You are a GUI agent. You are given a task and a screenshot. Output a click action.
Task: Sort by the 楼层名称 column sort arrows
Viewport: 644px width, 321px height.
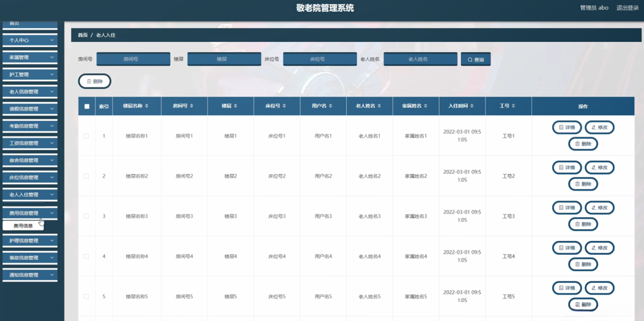(x=147, y=106)
